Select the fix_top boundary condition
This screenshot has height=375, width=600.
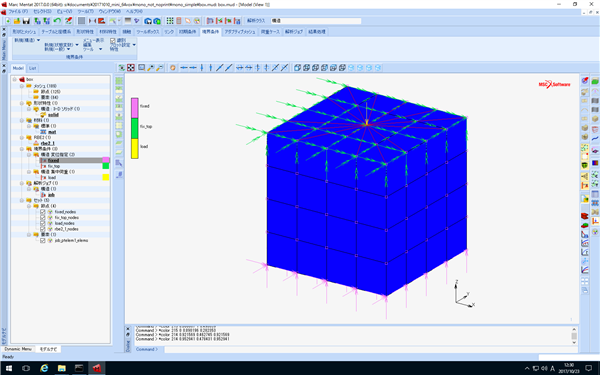[x=54, y=166]
